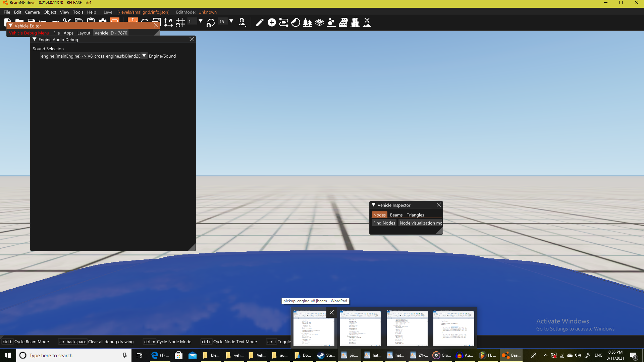Click the rotation snap field showing 15

coord(222,21)
